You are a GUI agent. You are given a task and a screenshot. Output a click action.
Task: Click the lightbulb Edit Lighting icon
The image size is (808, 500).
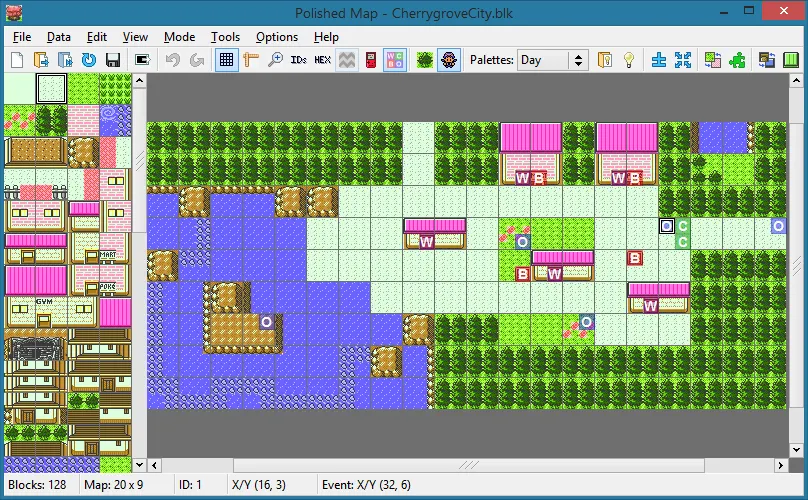click(629, 60)
